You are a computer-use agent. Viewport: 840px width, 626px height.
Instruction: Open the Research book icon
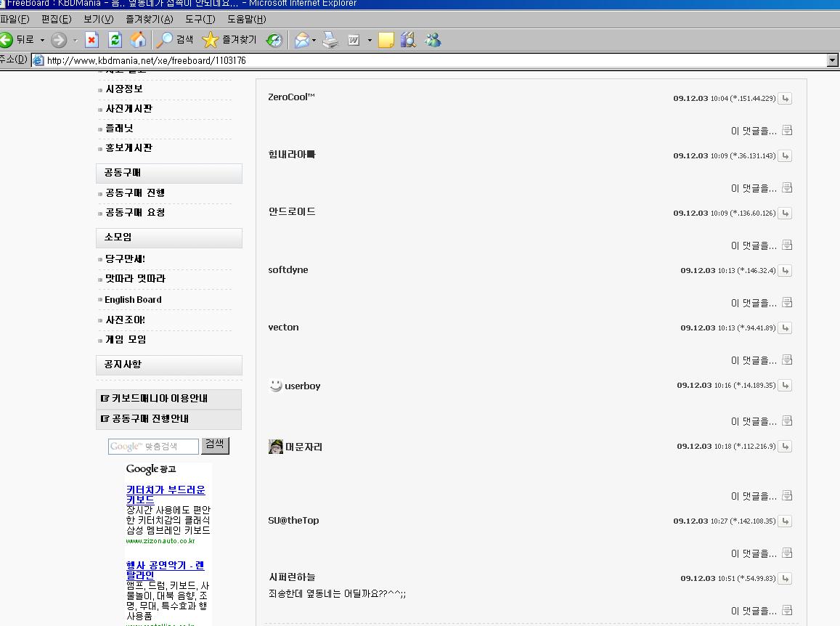pos(408,40)
